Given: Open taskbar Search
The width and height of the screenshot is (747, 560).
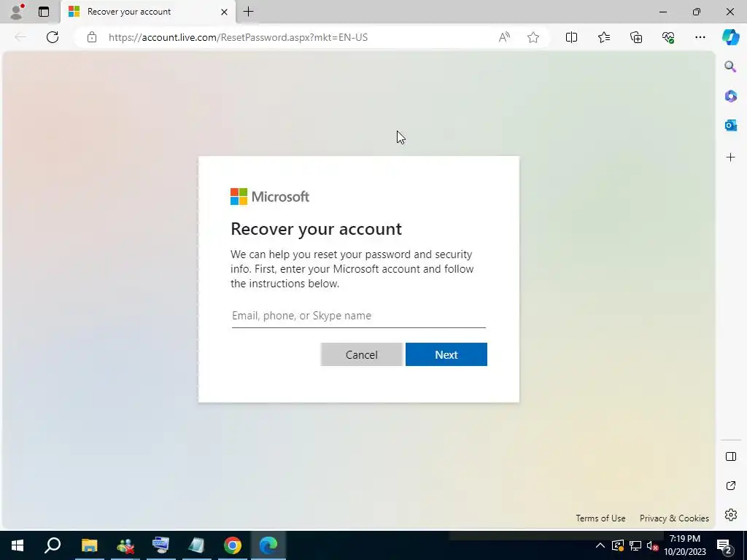Looking at the screenshot, I should click(x=53, y=545).
